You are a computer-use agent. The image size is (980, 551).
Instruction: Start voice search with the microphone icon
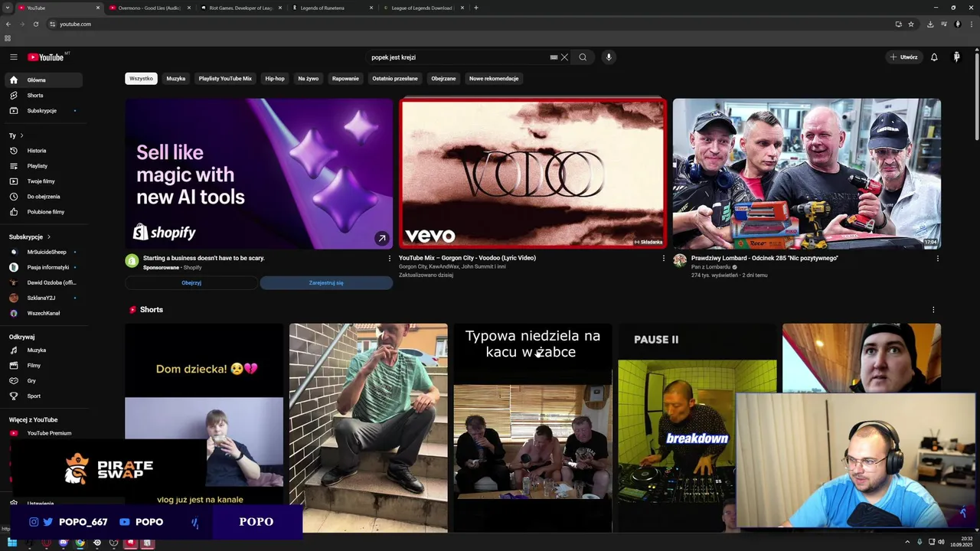[x=609, y=57]
